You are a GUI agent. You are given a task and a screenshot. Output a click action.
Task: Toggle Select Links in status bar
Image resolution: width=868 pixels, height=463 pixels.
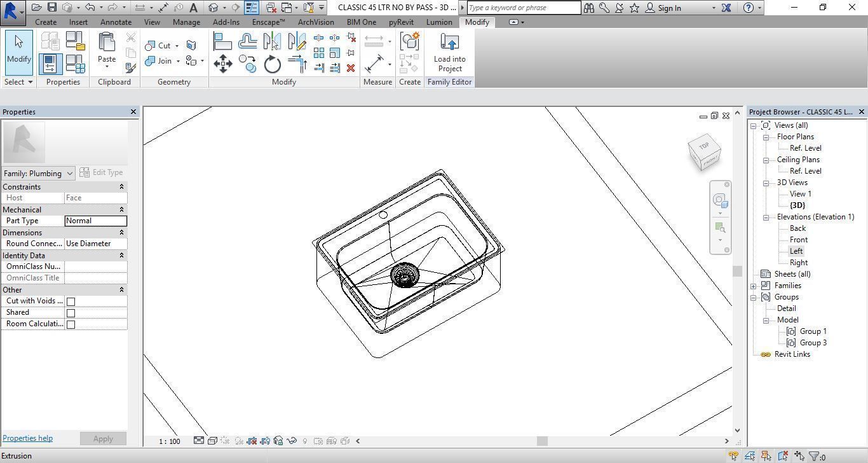tap(733, 456)
